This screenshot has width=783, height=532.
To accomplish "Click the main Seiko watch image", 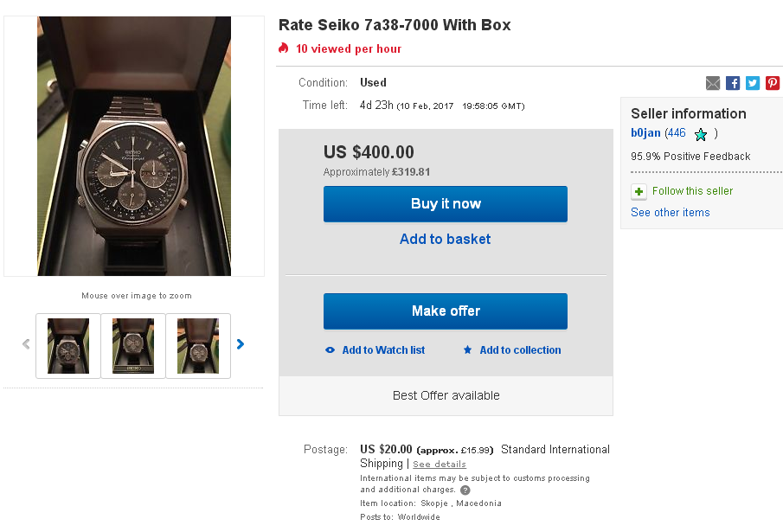I will coord(134,146).
